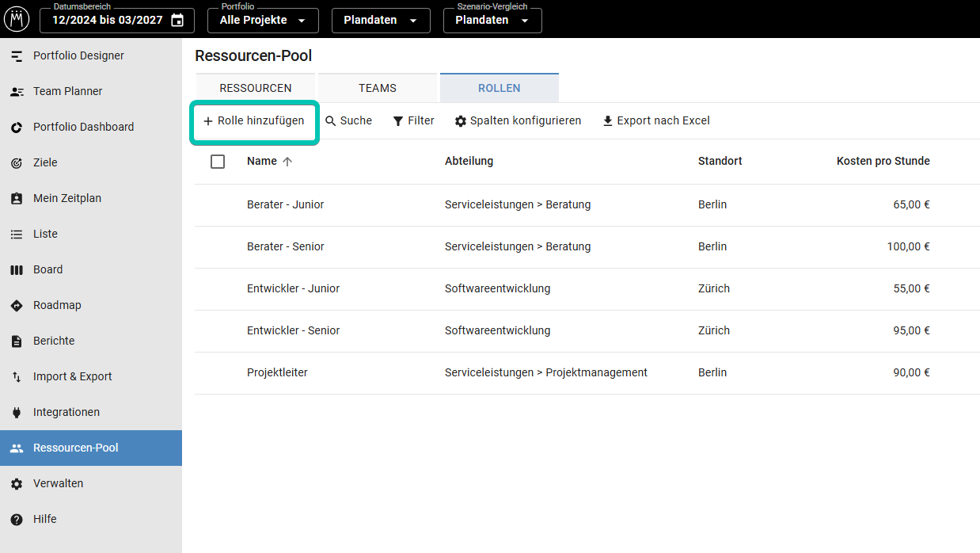Click the Rolle hinzufügen button
The image size is (980, 553).
[x=254, y=121]
